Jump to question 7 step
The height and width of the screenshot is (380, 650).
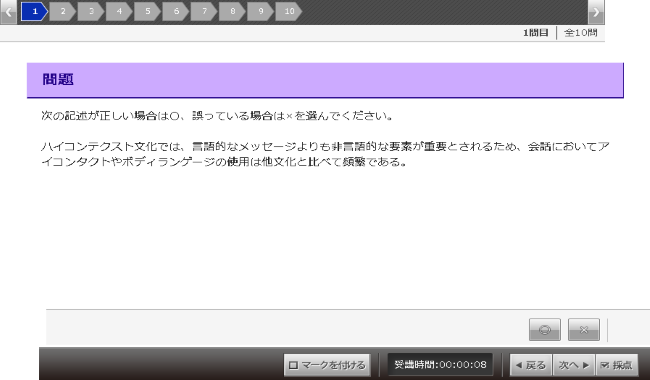point(204,11)
